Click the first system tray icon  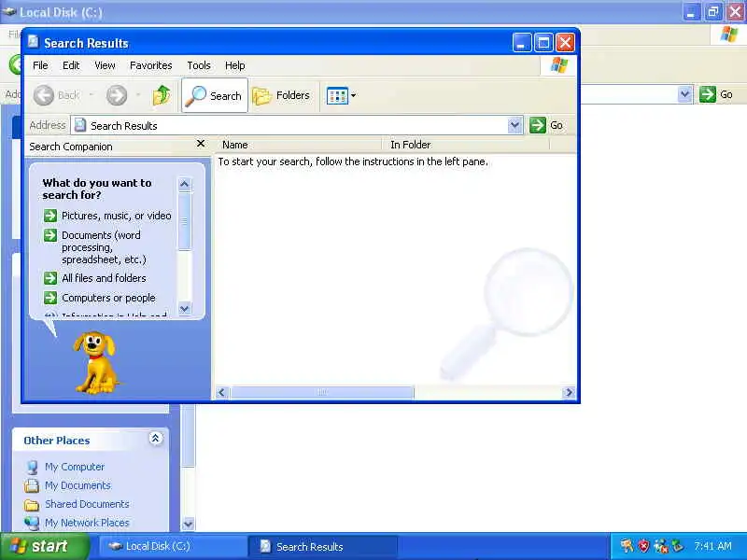627,546
